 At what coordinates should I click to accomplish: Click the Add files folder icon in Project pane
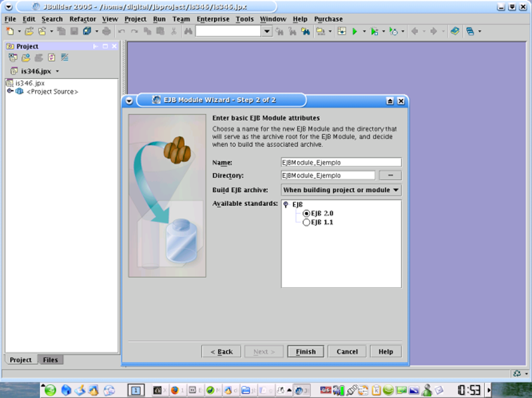[26, 58]
